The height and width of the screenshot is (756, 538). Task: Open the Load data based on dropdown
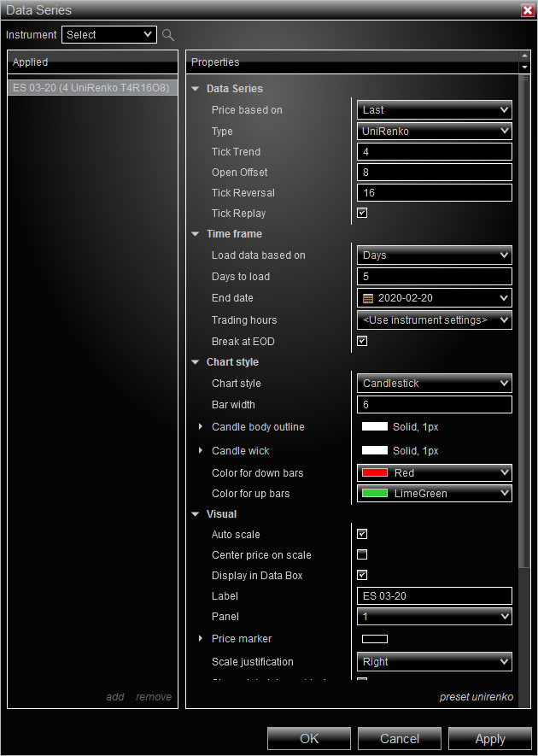click(x=435, y=255)
